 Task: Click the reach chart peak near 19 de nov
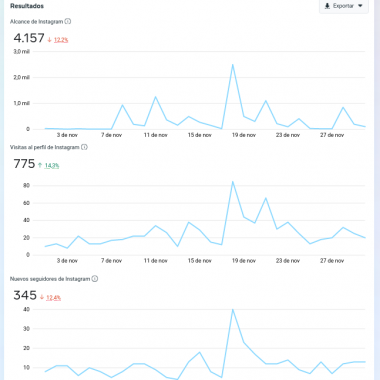point(233,64)
